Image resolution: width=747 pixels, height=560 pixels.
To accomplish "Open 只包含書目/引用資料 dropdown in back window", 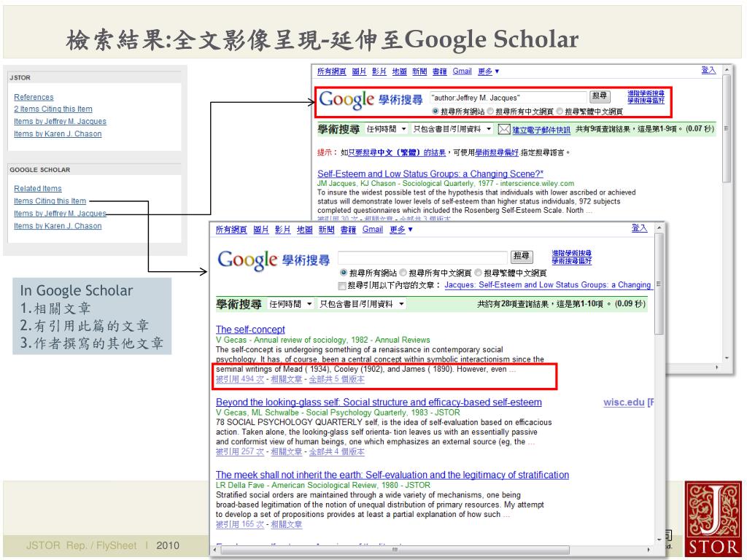I will [x=452, y=129].
